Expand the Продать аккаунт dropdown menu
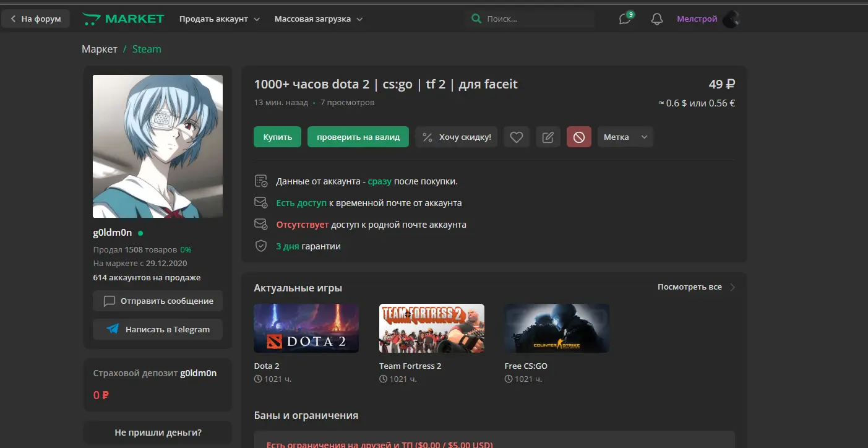The image size is (868, 448). (220, 19)
